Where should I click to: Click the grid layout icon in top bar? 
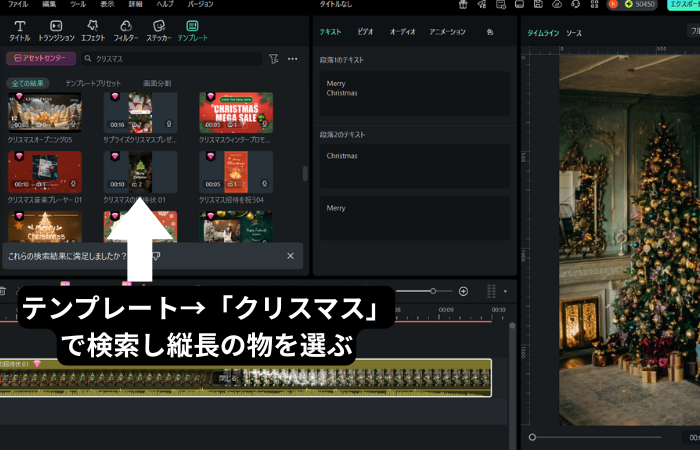594,4
